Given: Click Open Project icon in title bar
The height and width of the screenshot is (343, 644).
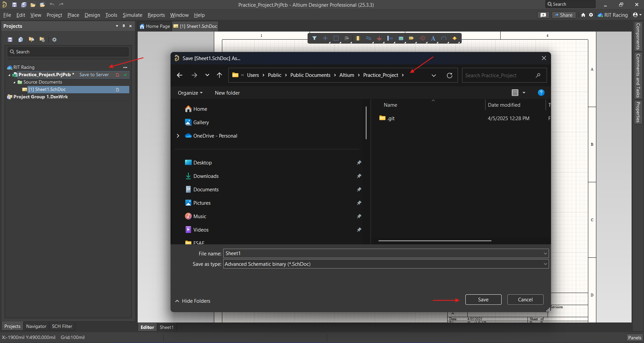Looking at the screenshot, I should pyautogui.click(x=42, y=5).
